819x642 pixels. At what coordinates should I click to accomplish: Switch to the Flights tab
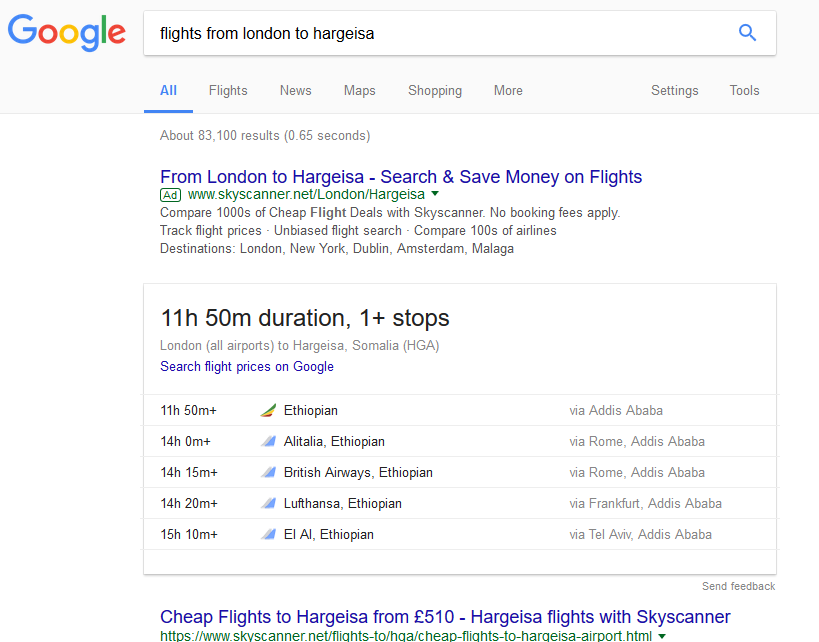tap(228, 90)
